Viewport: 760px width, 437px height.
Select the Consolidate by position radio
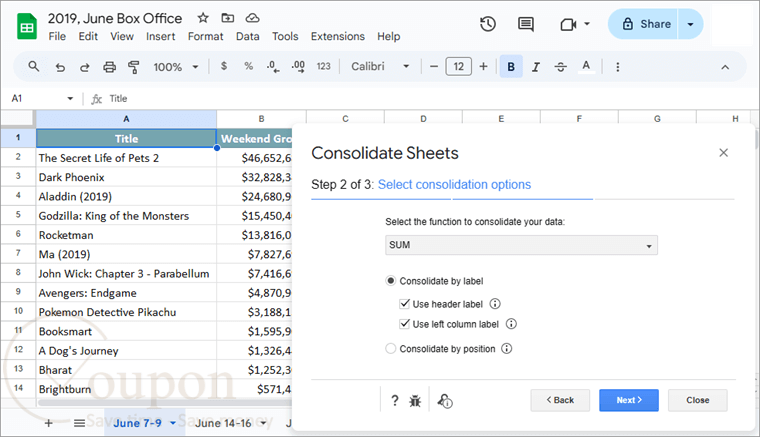(x=391, y=348)
